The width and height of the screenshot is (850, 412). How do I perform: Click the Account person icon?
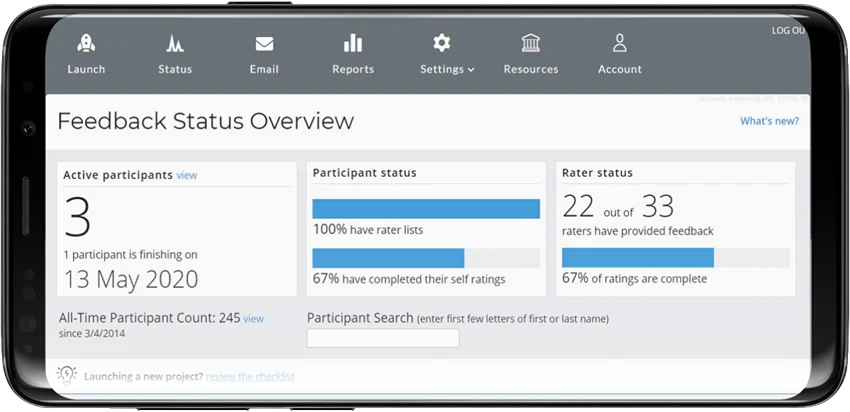(620, 43)
